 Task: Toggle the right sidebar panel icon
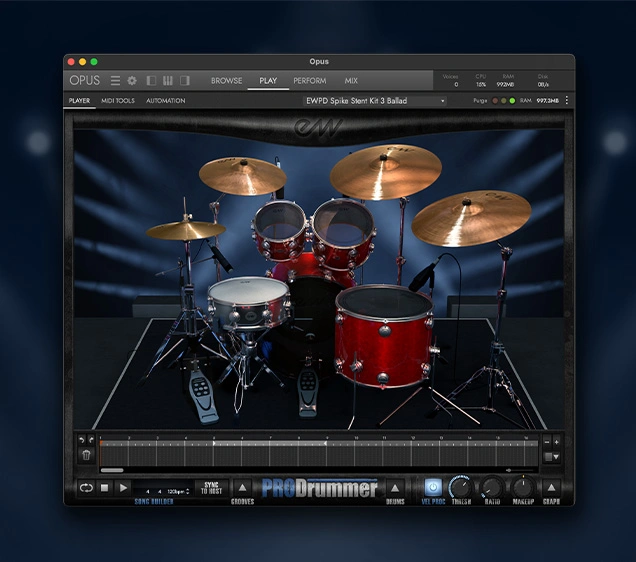(185, 81)
